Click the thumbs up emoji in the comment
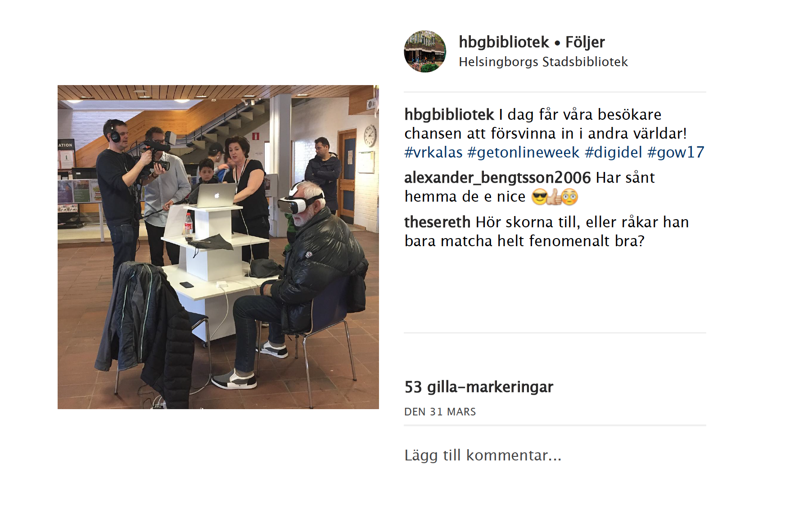This screenshot has width=785, height=532. tap(555, 197)
